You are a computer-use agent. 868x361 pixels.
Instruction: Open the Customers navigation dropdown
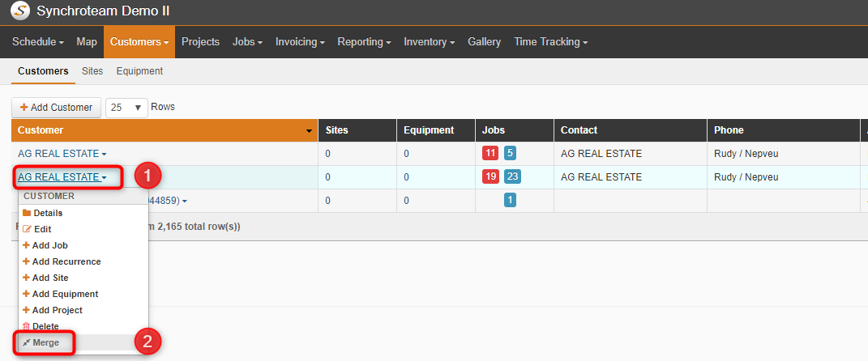tap(139, 41)
